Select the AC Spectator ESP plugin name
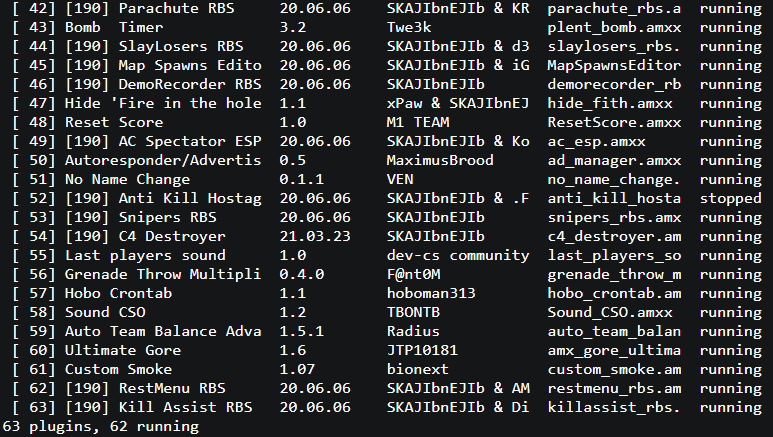 click(190, 141)
